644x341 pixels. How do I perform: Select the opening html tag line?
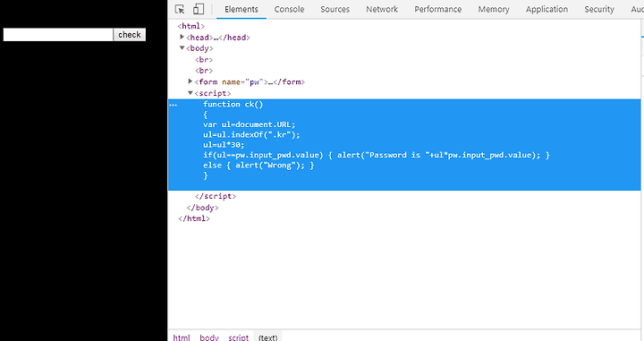pos(191,26)
